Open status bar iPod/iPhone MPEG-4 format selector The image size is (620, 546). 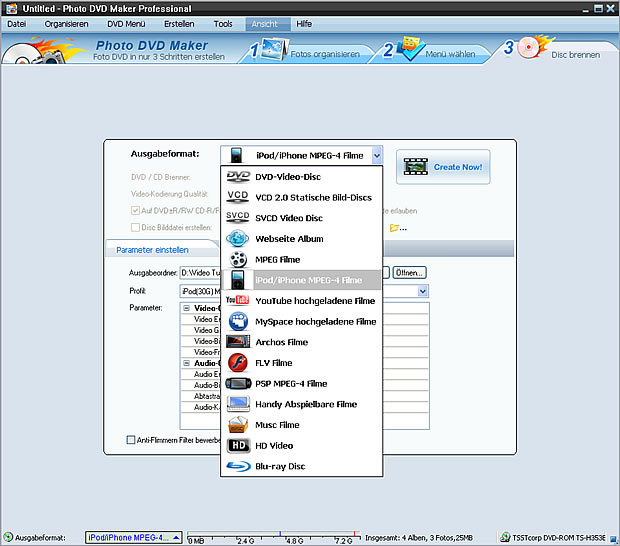pos(134,537)
